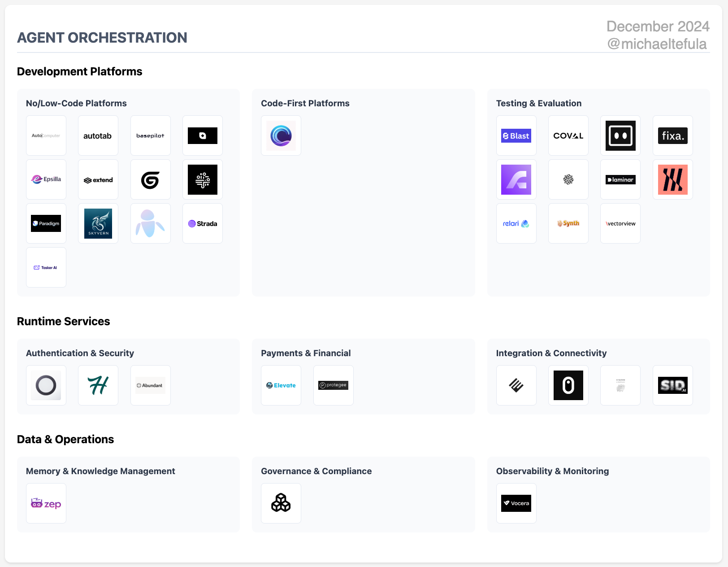Click the Elevate logo in Payments & Financial
Viewport: 728px width, 567px height.
click(x=281, y=385)
